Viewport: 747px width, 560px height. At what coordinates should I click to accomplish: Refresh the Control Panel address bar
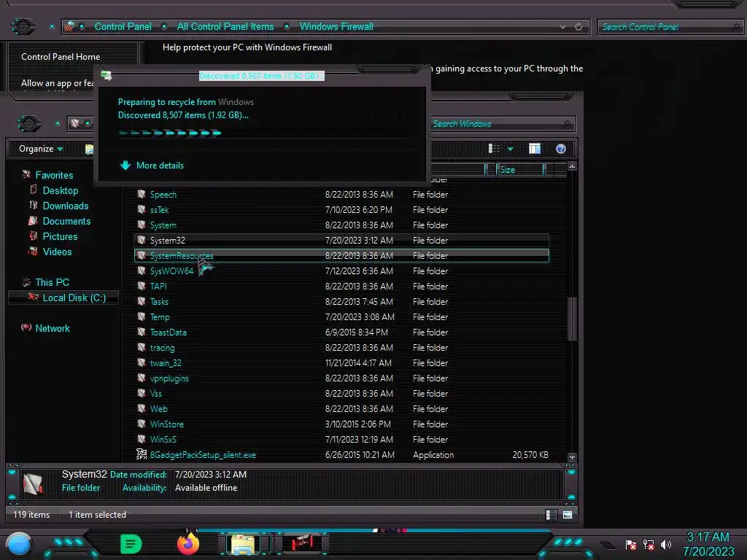(x=578, y=27)
